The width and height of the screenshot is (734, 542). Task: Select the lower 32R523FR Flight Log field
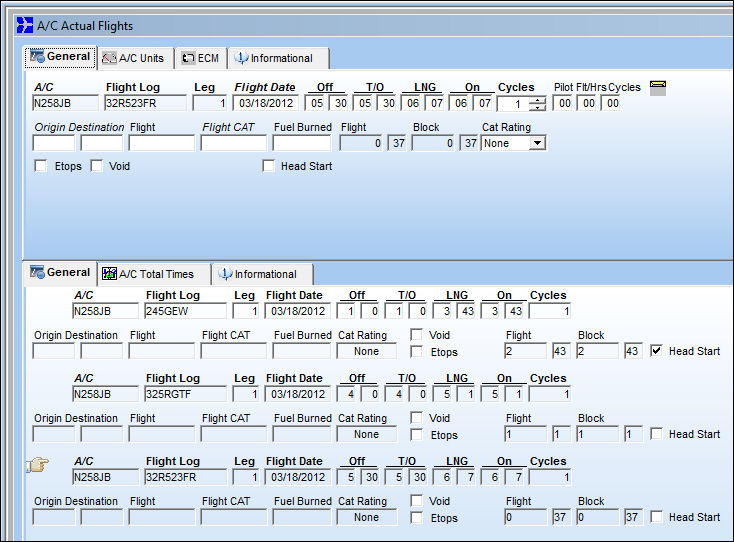185,477
